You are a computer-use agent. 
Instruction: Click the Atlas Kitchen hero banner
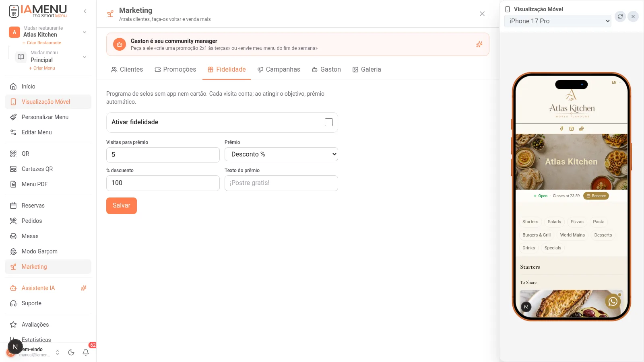[x=572, y=162]
